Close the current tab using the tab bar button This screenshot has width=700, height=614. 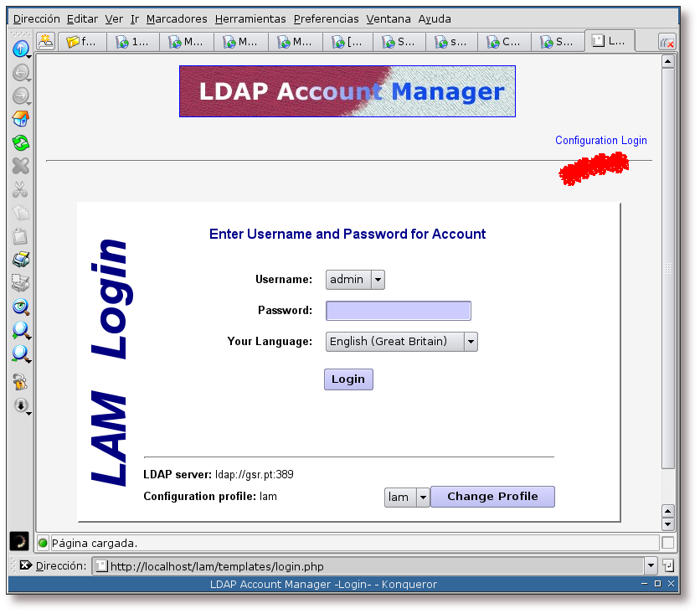pyautogui.click(x=667, y=41)
